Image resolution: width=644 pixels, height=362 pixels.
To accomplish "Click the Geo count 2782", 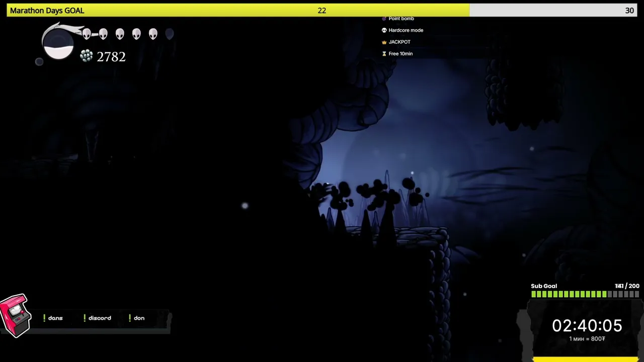I will pyautogui.click(x=111, y=57).
